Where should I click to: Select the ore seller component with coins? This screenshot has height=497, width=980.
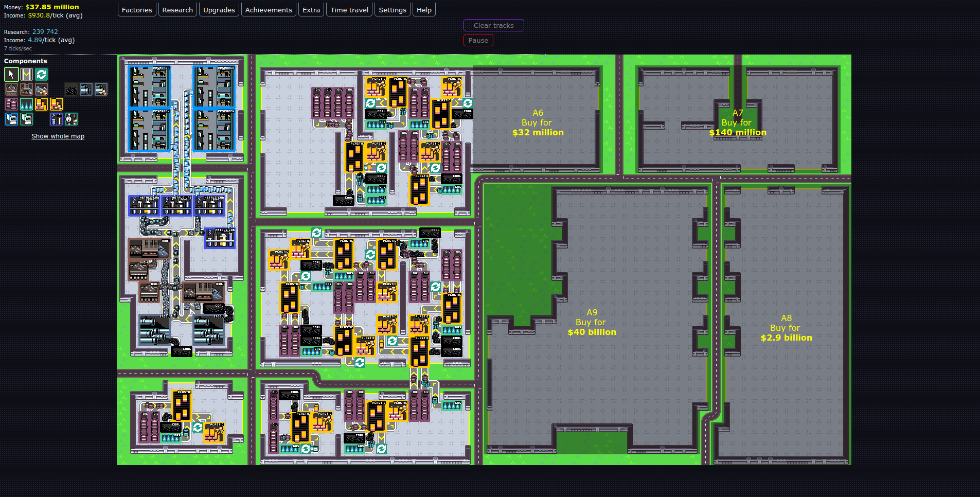(x=41, y=88)
